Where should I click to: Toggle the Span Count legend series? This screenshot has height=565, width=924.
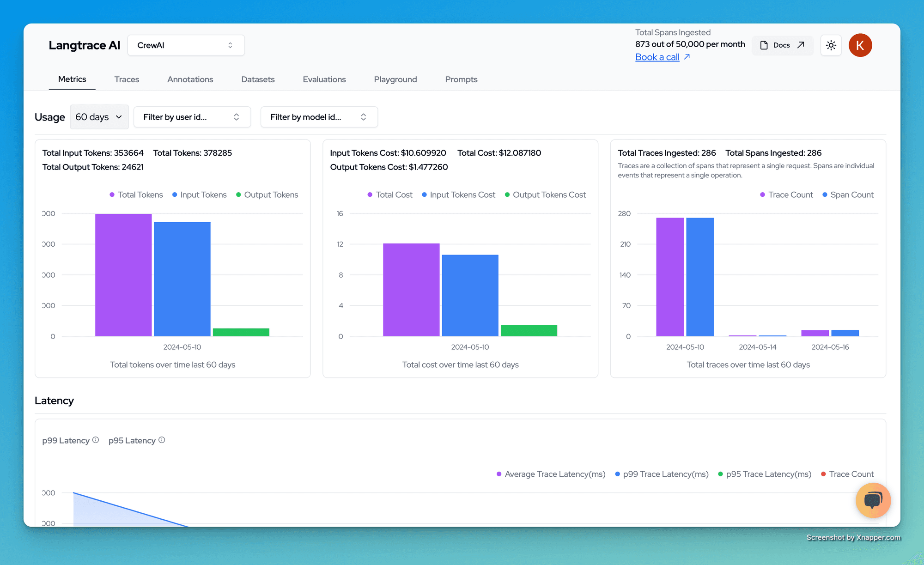848,194
